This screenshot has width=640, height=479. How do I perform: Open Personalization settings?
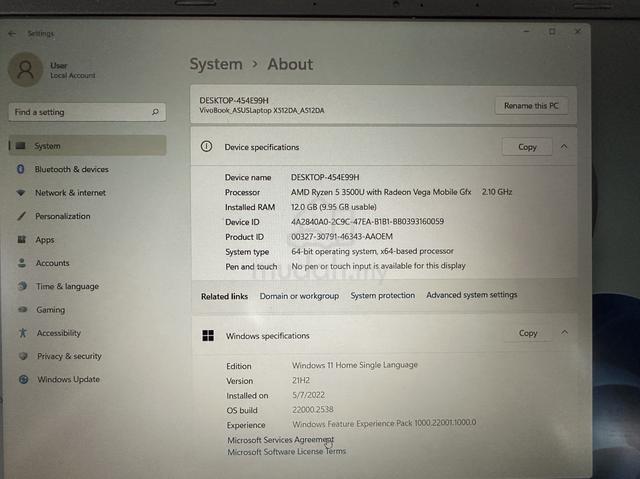[x=62, y=216]
